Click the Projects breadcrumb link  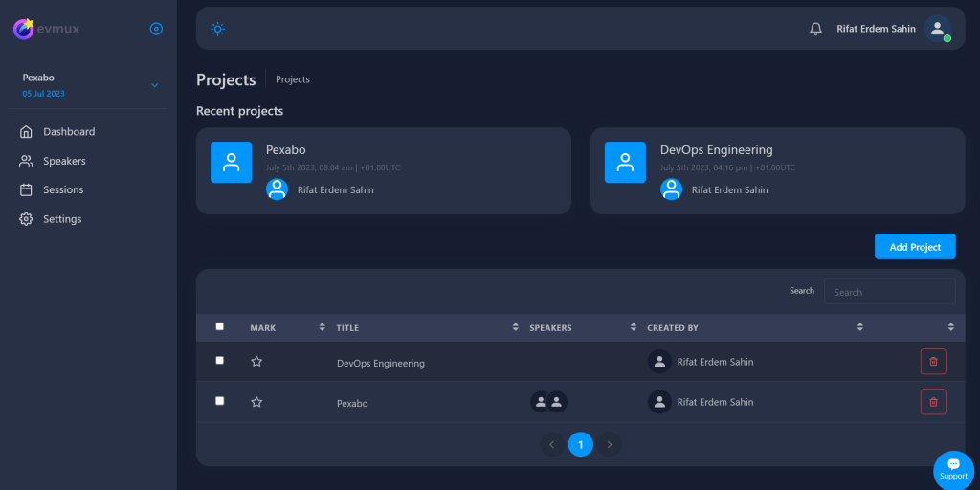tap(293, 80)
